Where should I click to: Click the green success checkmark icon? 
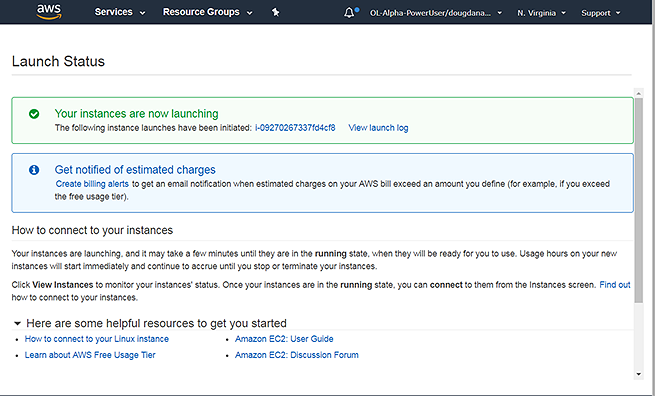[34, 114]
